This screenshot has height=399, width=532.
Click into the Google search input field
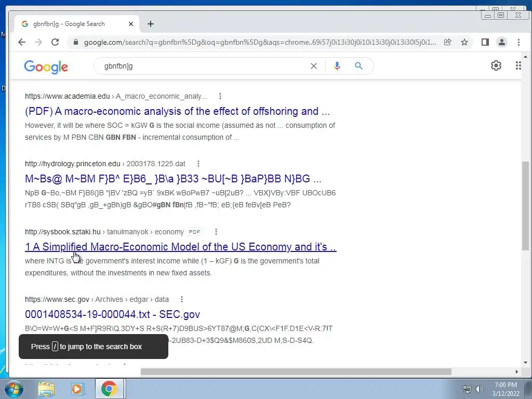tap(204, 66)
